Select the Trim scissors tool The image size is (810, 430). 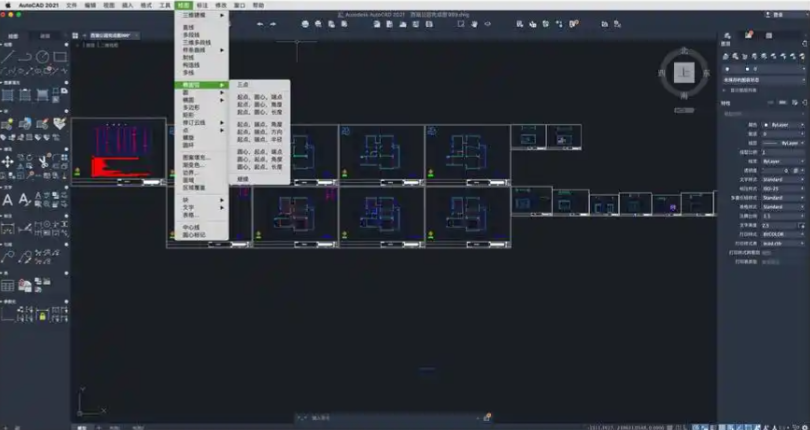pyautogui.click(x=43, y=162)
